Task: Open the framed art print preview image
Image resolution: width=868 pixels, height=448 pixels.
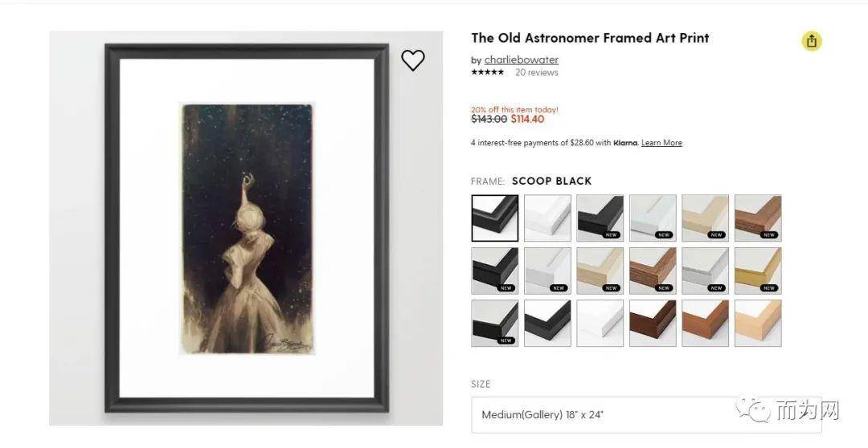Action: 247,228
